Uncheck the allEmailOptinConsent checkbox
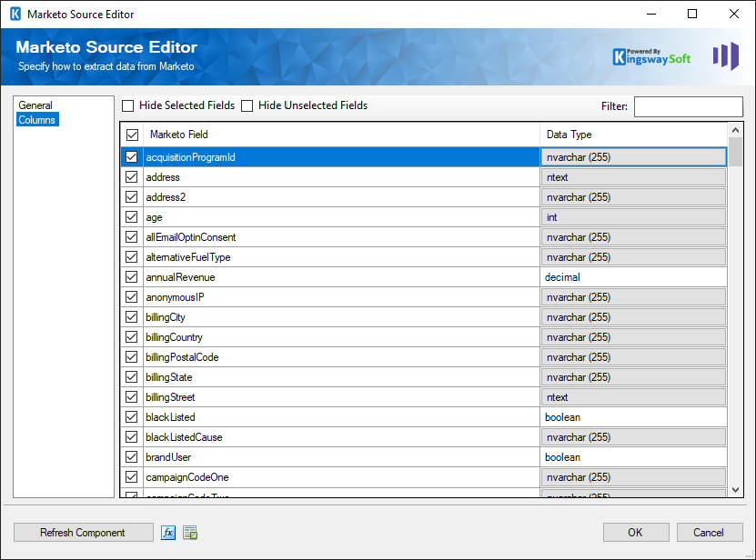756x560 pixels. 131,237
